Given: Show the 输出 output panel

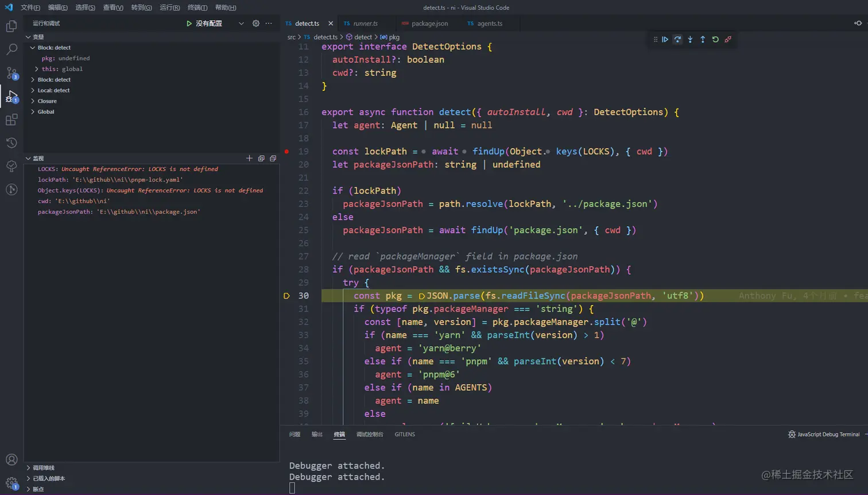Looking at the screenshot, I should [x=317, y=435].
